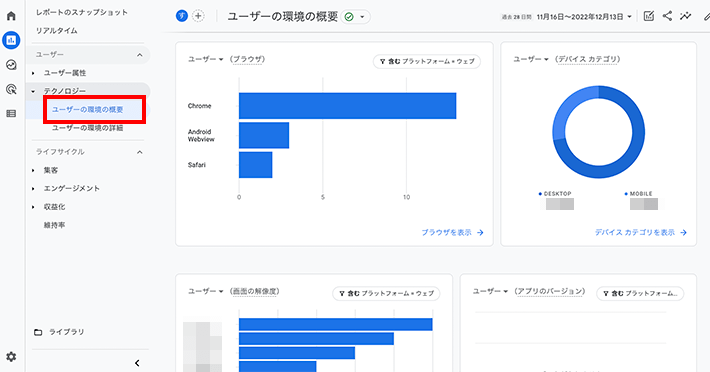The image size is (710, 372).
Task: Open the Advertising target-cursor icon
Action: [11, 89]
